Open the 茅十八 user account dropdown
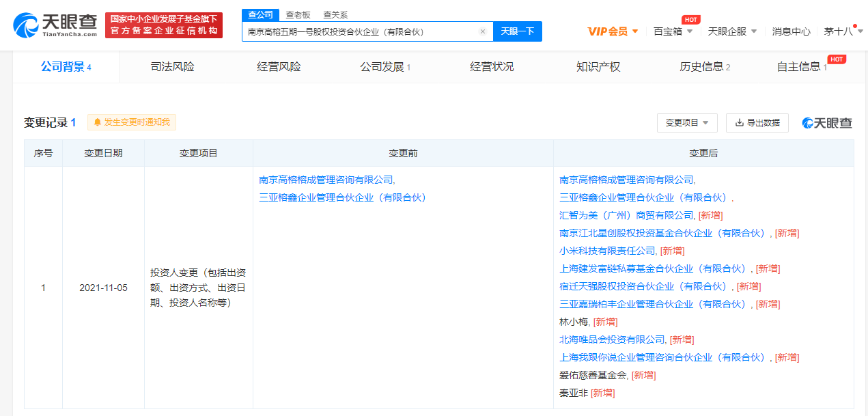 tap(843, 31)
